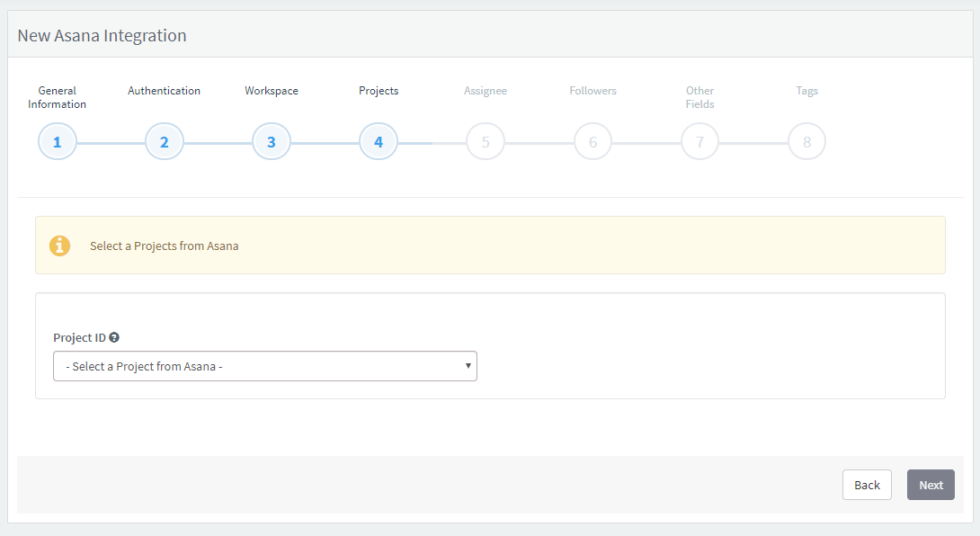Click the Project ID help question icon
Viewport: 980px width, 536px height.
coord(114,337)
